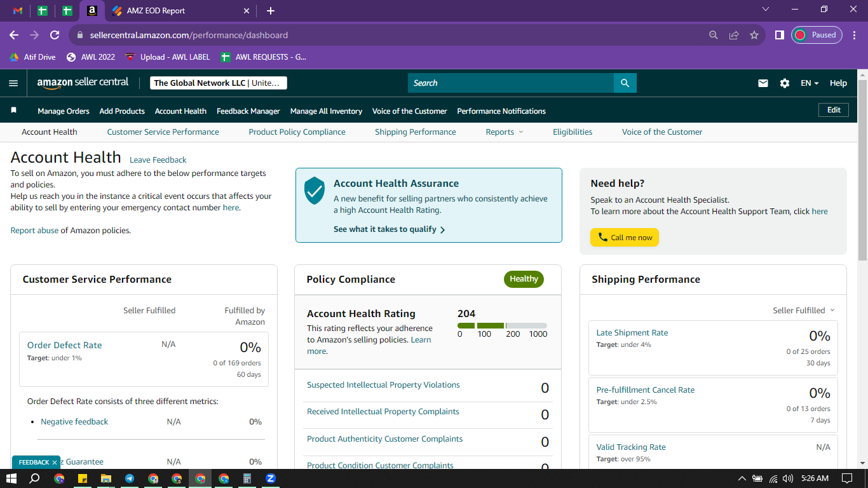The image size is (868, 488).
Task: Open the Windows Start menu
Action: point(11,478)
